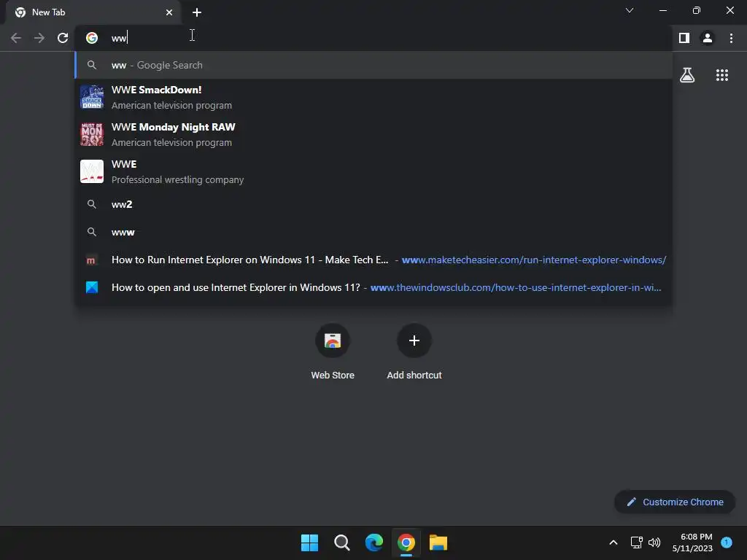Launch Microsoft Edge from the taskbar

(x=374, y=542)
